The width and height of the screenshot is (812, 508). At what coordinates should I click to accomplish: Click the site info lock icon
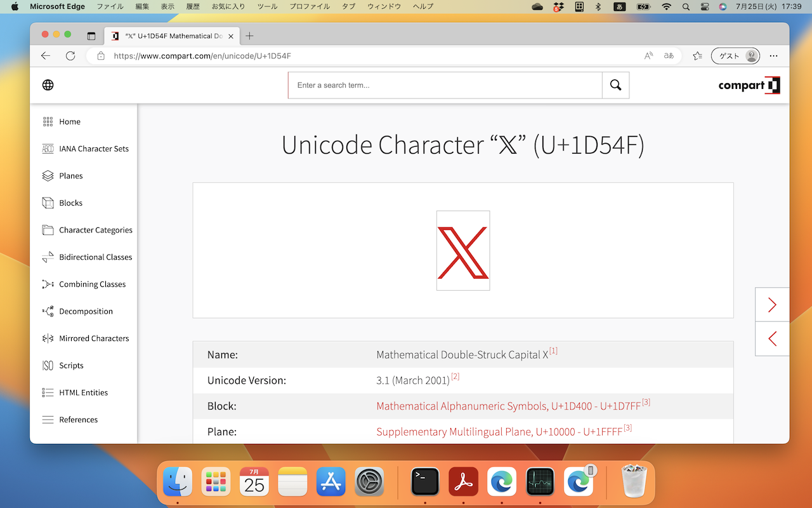101,56
